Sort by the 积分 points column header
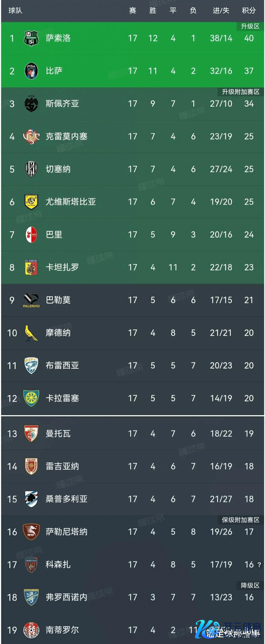Image resolution: width=265 pixels, height=644 pixels. pyautogui.click(x=249, y=11)
